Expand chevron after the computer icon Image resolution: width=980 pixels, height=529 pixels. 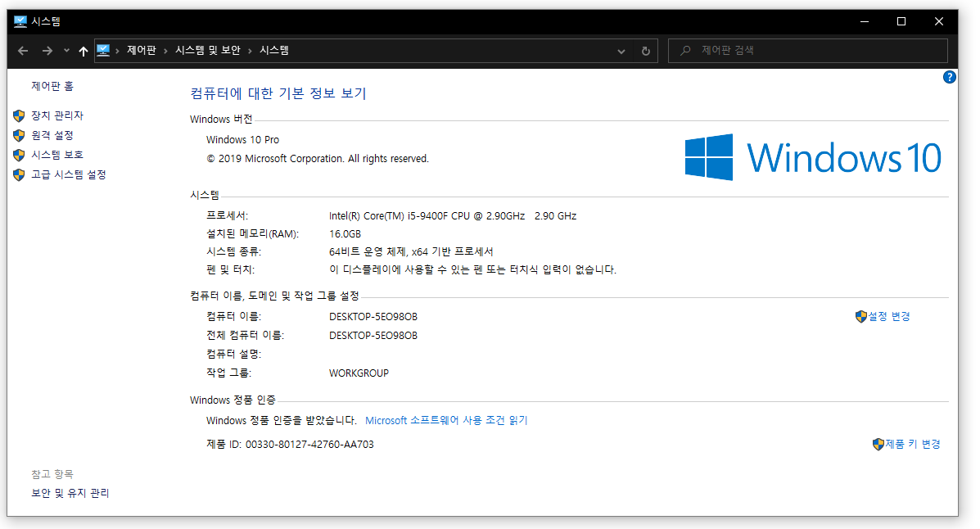[118, 51]
